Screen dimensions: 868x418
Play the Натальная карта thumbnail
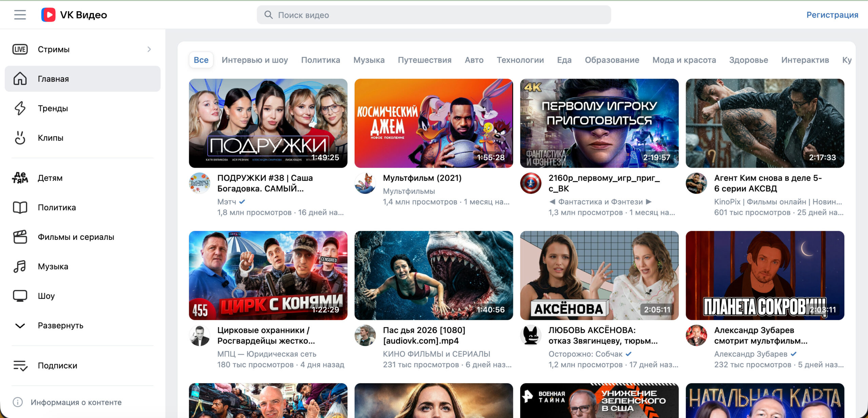[765, 401]
